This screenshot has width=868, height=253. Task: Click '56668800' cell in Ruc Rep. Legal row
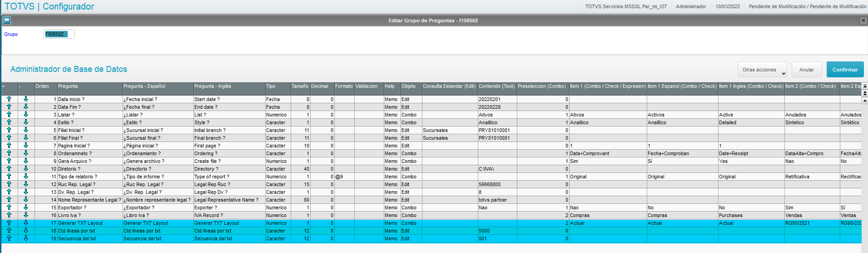(497, 184)
